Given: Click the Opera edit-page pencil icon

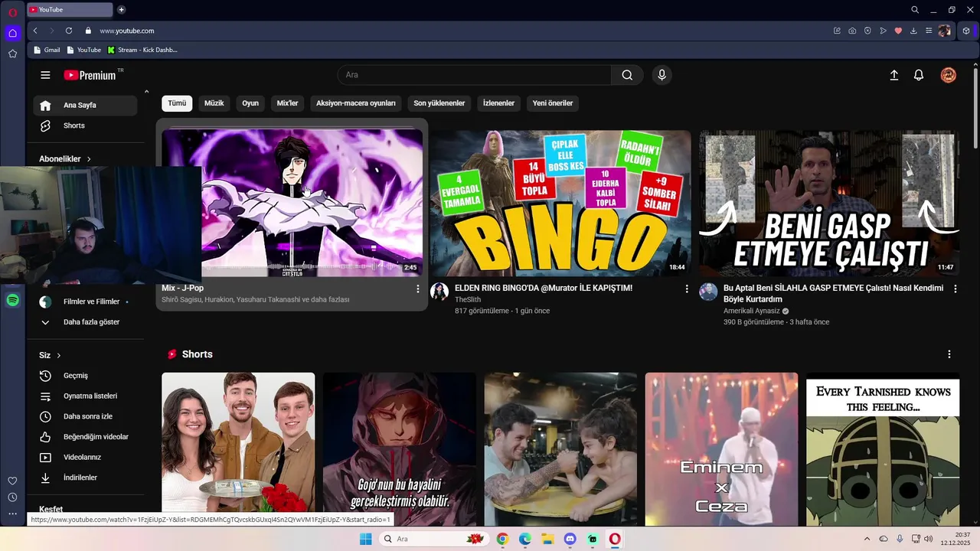Looking at the screenshot, I should pos(837,31).
